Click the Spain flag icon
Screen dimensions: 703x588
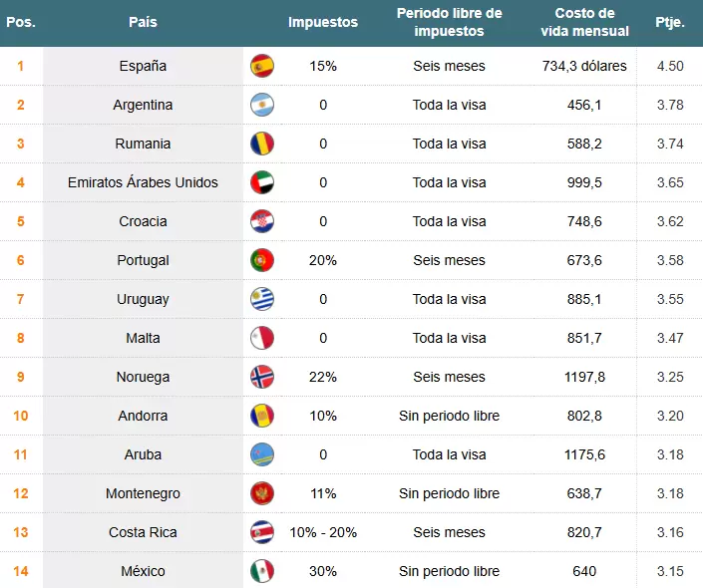pyautogui.click(x=262, y=67)
